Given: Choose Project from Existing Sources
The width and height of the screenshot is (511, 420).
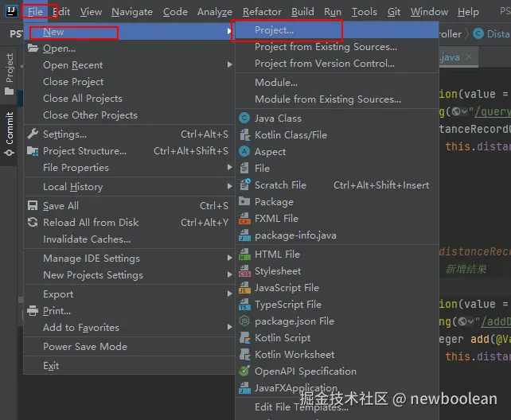Looking at the screenshot, I should pos(337,47).
